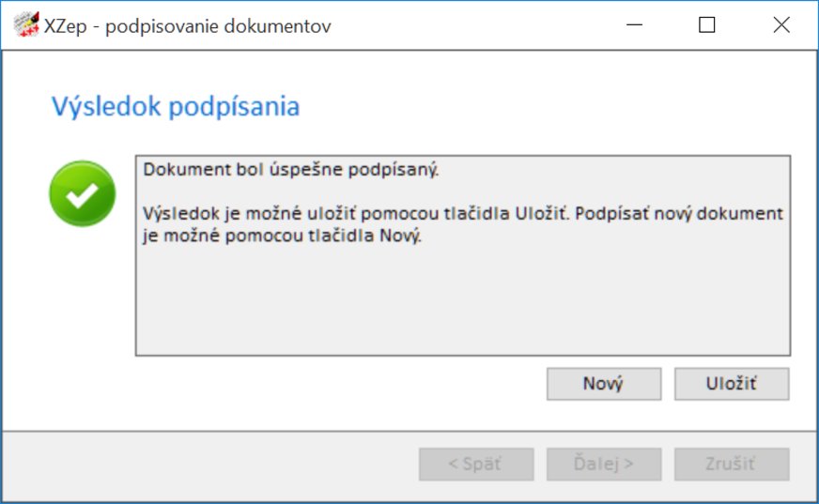Click the window title 'XZep - podpisovanie dokumentov'
The height and width of the screenshot is (504, 819).
tap(187, 26)
